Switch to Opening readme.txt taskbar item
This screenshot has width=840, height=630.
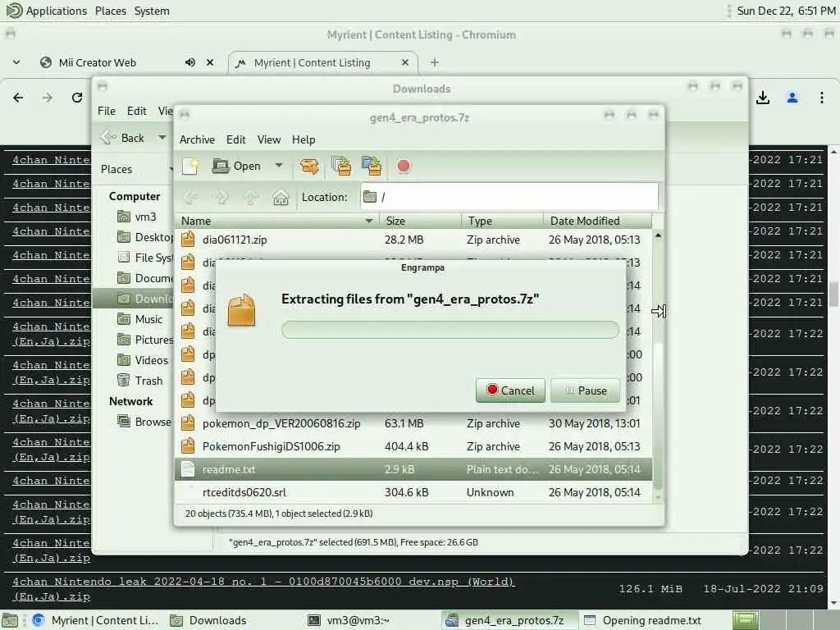coord(643,620)
